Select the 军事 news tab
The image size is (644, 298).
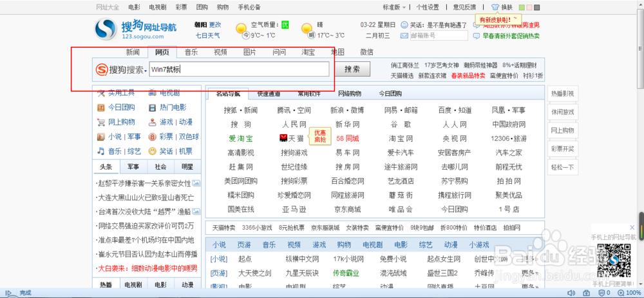coord(133,167)
